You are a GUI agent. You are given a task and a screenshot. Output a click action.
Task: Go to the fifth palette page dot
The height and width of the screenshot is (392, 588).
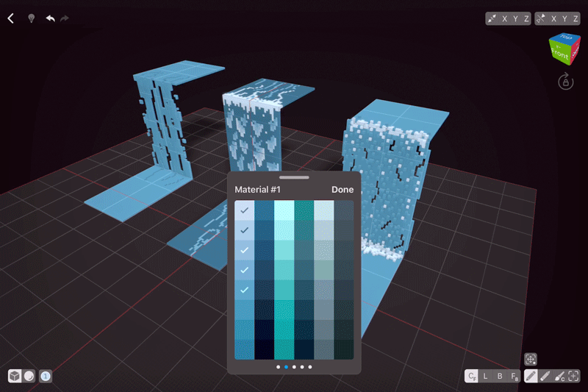pos(310,367)
